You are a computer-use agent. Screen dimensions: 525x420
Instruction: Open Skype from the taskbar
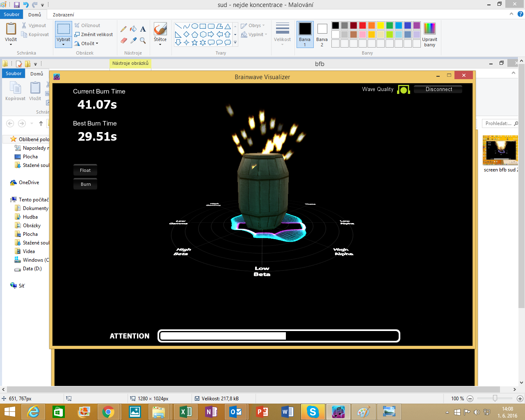pyautogui.click(x=313, y=412)
